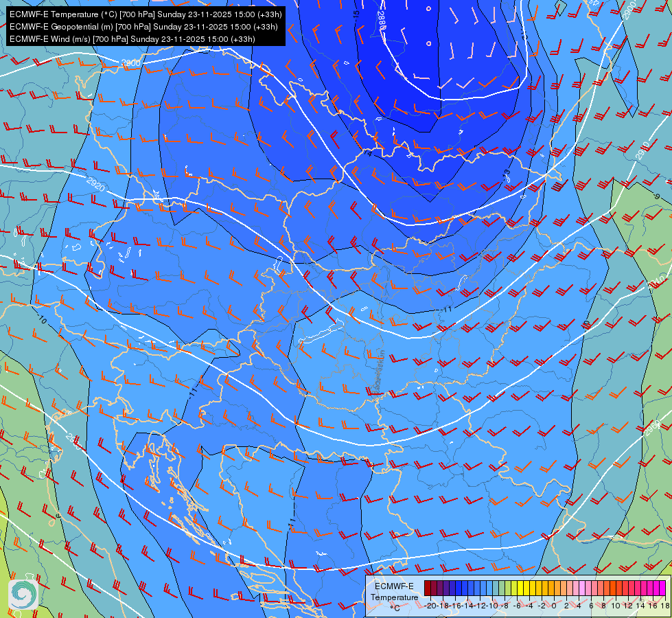Click the legend label -4

[x=529, y=606]
